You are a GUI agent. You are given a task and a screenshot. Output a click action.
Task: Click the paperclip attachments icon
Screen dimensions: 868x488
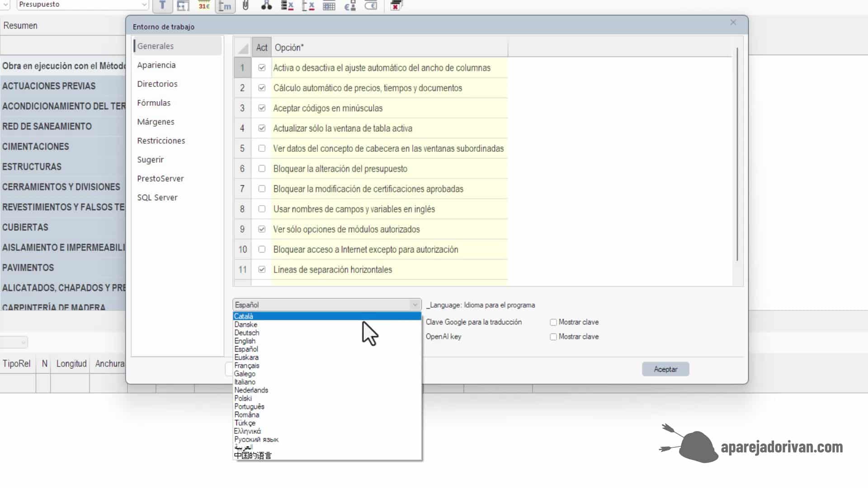click(x=245, y=6)
